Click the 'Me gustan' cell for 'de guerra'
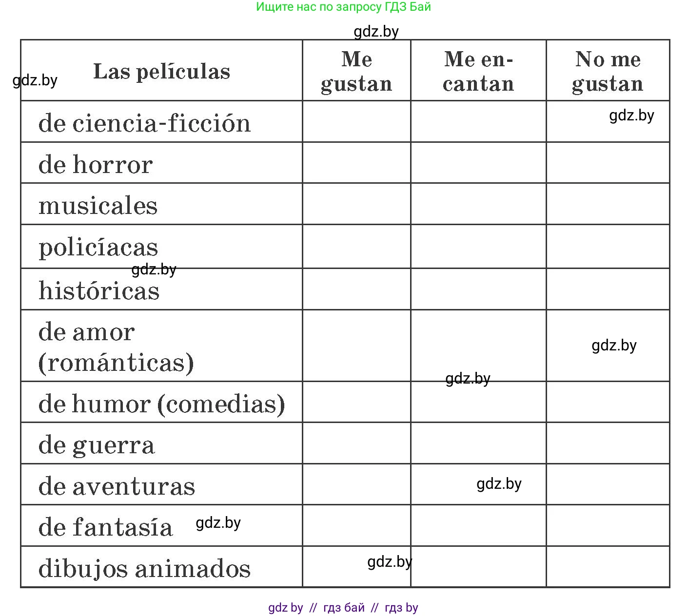The image size is (688, 616). pyautogui.click(x=356, y=443)
